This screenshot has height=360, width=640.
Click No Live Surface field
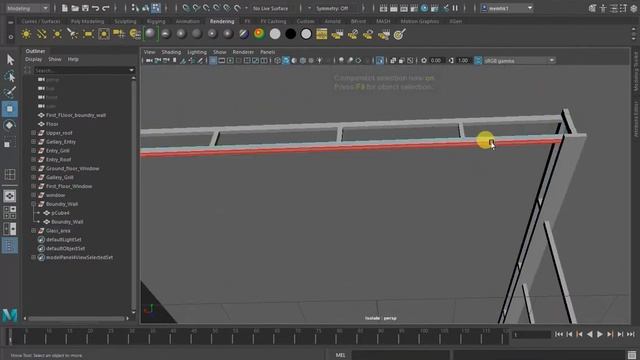click(x=270, y=8)
